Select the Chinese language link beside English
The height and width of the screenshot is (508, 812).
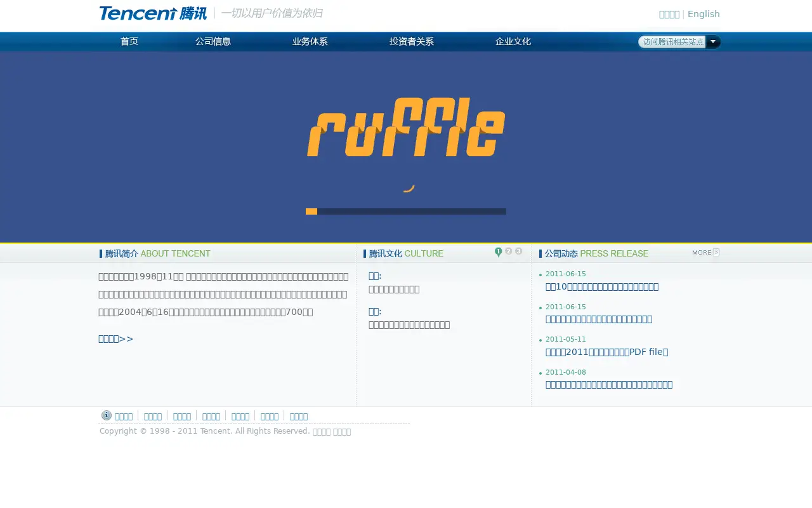tap(669, 14)
